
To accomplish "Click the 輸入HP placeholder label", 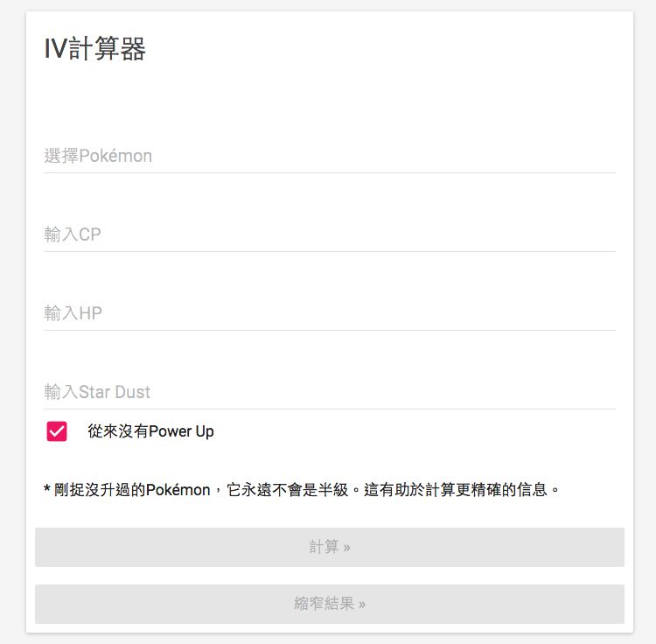I will coord(73,313).
